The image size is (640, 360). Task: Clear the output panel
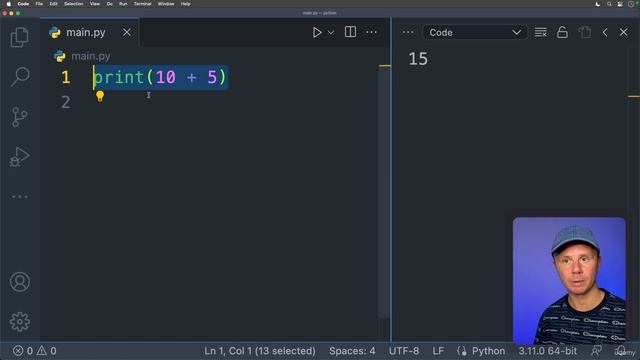[x=540, y=32]
